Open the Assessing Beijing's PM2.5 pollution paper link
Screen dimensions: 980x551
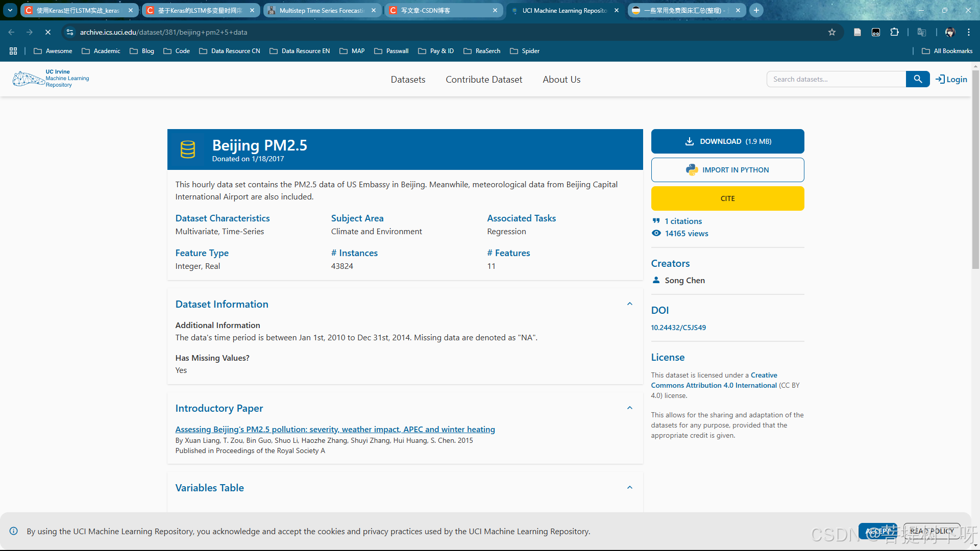click(x=335, y=429)
